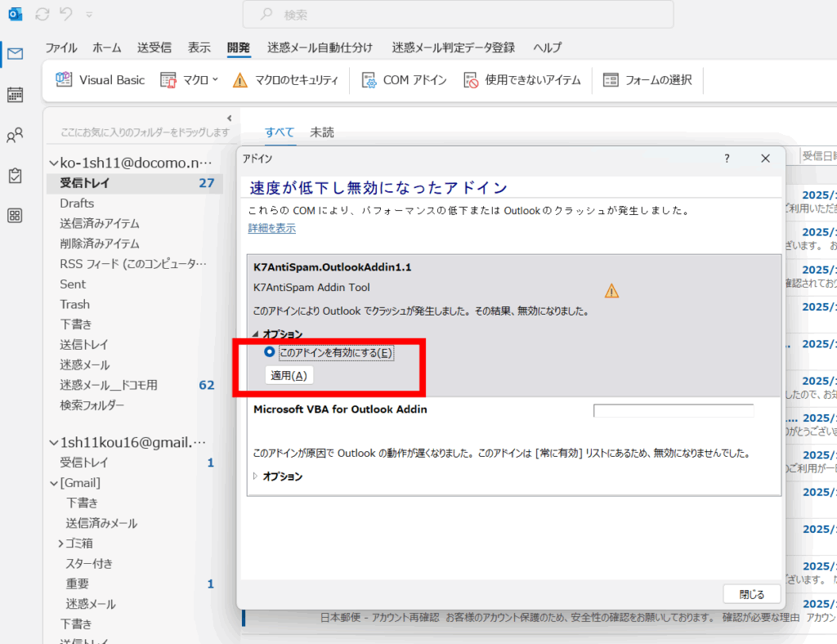Collapse オプション under K7AntiSpam addin
837x644 pixels.
pos(254,334)
